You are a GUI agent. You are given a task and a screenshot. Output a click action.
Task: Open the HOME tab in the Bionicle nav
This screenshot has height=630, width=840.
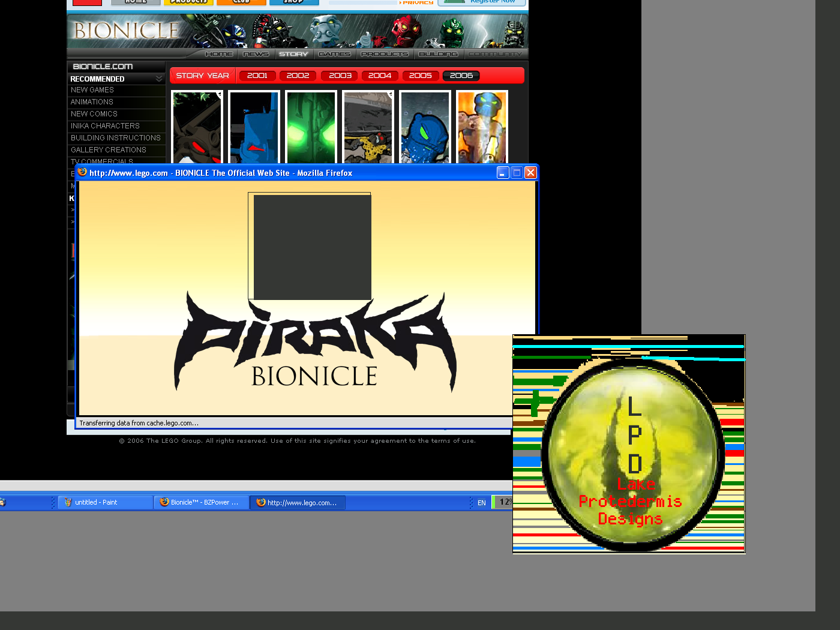coord(219,54)
